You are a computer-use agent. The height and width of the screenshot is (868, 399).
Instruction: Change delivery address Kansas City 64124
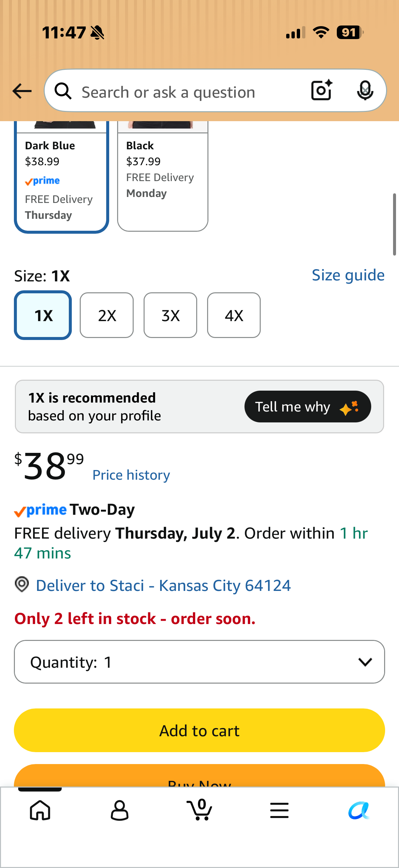point(163,586)
